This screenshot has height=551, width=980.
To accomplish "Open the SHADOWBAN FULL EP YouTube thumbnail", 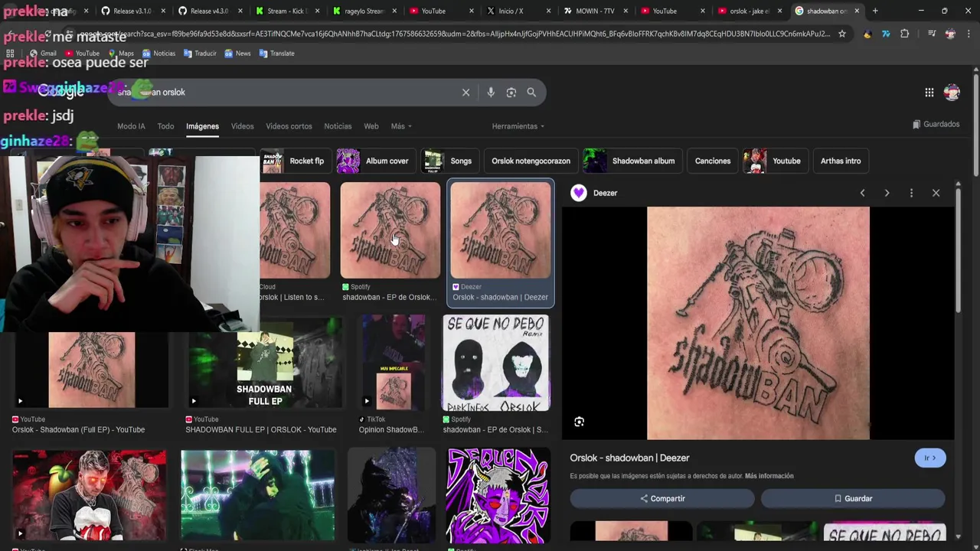I will [x=264, y=363].
